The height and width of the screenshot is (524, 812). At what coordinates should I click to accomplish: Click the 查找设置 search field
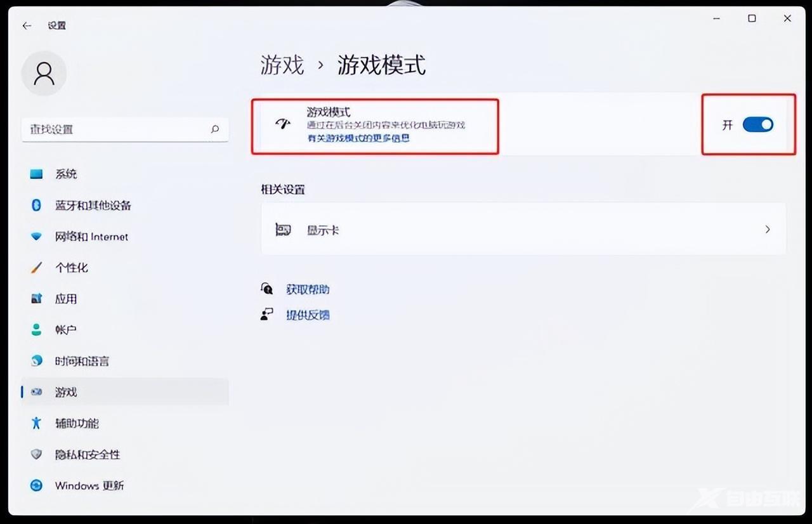pyautogui.click(x=125, y=129)
